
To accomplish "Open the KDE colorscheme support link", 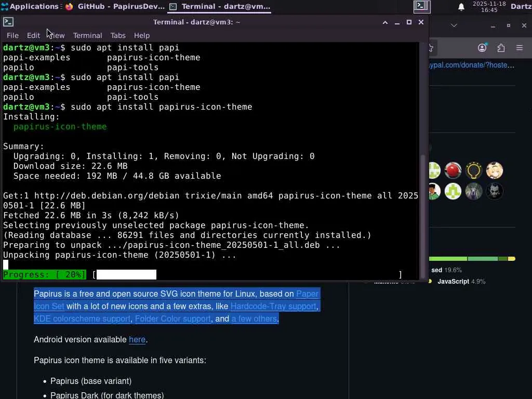I will coord(82,319).
